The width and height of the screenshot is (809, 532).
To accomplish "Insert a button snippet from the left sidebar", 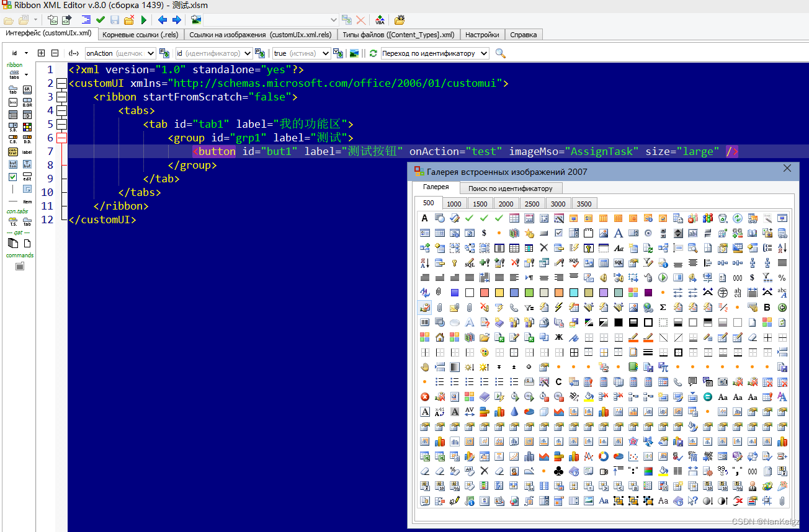I will (14, 163).
